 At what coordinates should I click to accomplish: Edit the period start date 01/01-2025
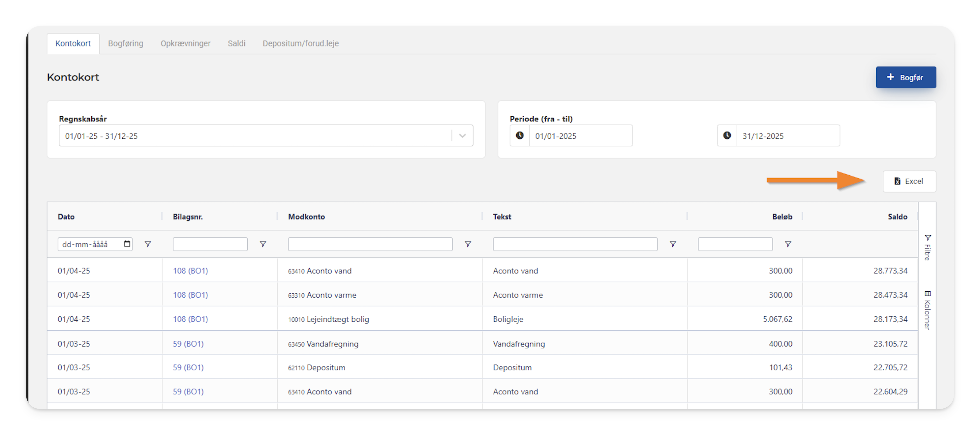point(581,136)
